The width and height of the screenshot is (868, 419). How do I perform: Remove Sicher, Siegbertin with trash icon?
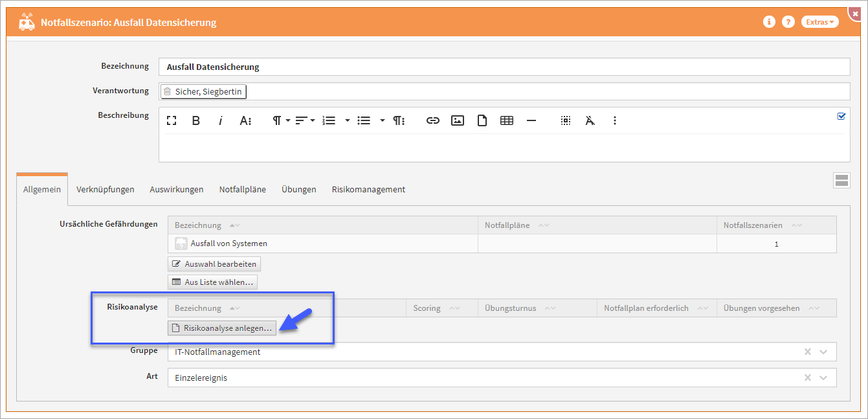pos(168,91)
